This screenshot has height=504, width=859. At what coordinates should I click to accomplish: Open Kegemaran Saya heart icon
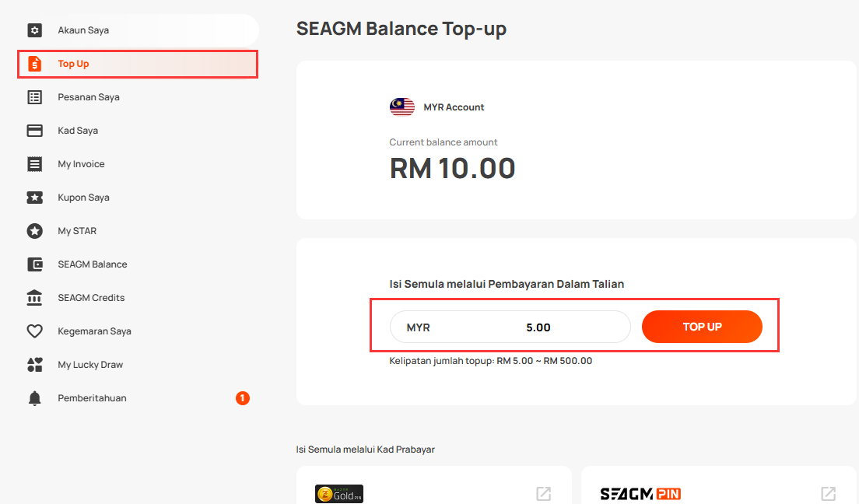point(34,331)
